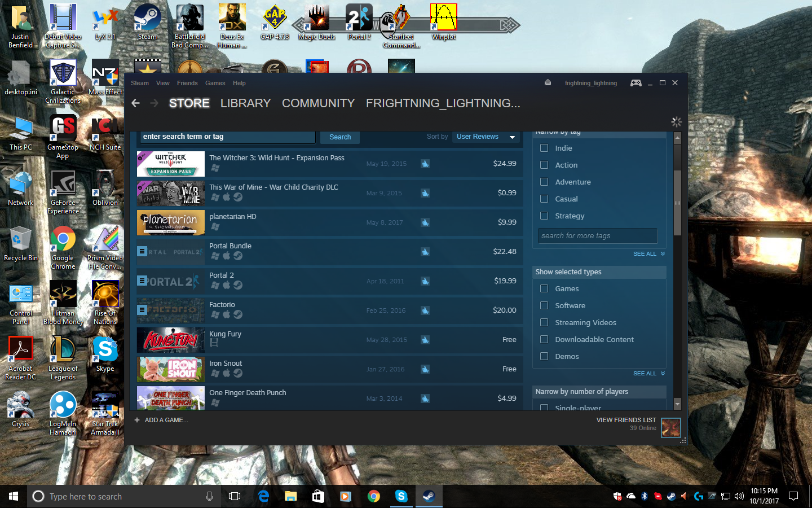Click the search for more tags field
Image resolution: width=812 pixels, height=508 pixels.
pyautogui.click(x=598, y=236)
